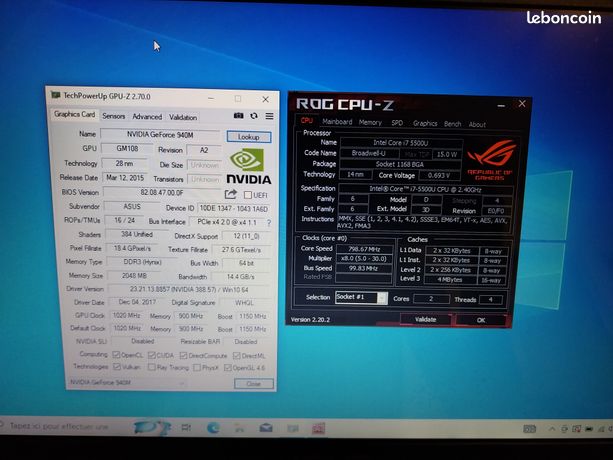613x460 pixels.
Task: Click the Package value Socket 1168 BGA
Action: point(400,164)
